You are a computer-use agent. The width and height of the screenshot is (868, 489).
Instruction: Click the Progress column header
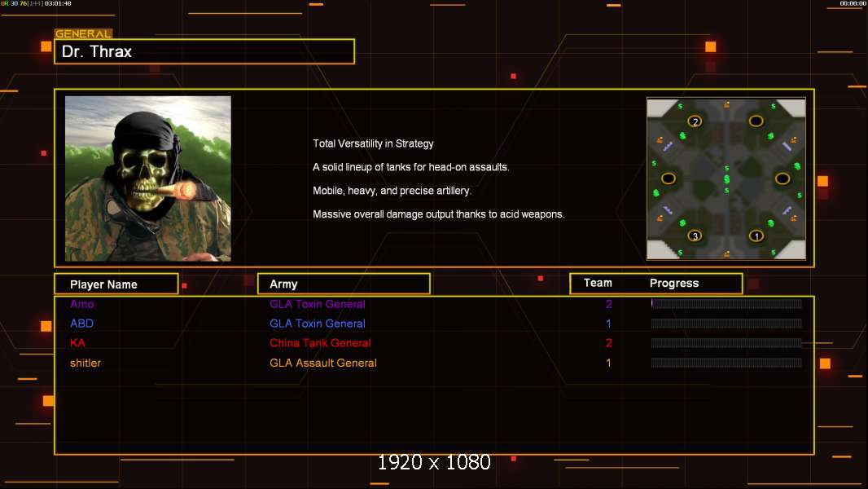tap(673, 283)
